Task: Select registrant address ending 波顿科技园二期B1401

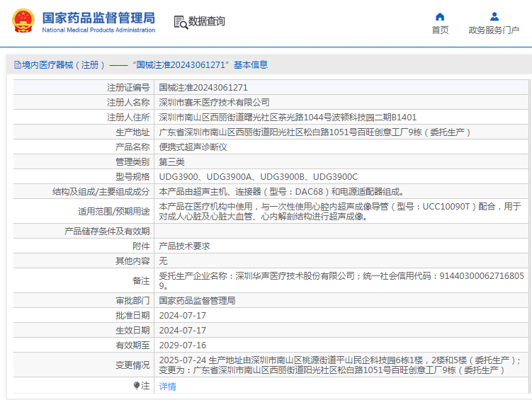Action: 288,118
